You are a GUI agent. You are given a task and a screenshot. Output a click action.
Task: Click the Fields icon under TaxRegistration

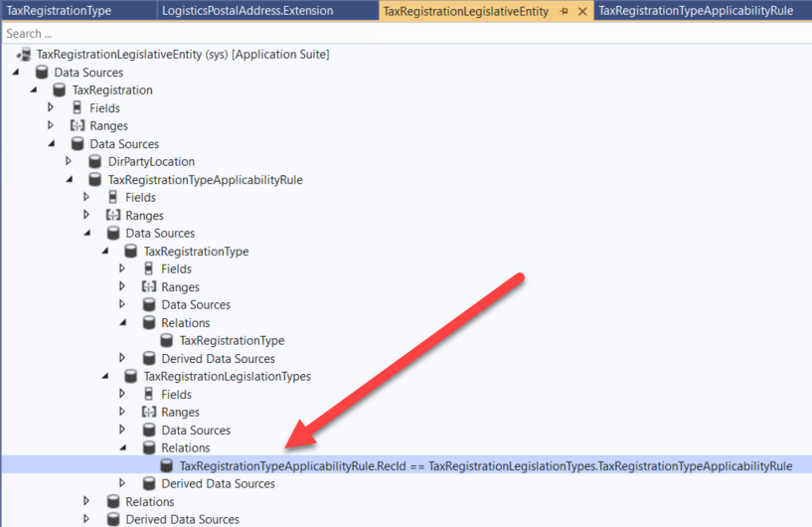[78, 107]
